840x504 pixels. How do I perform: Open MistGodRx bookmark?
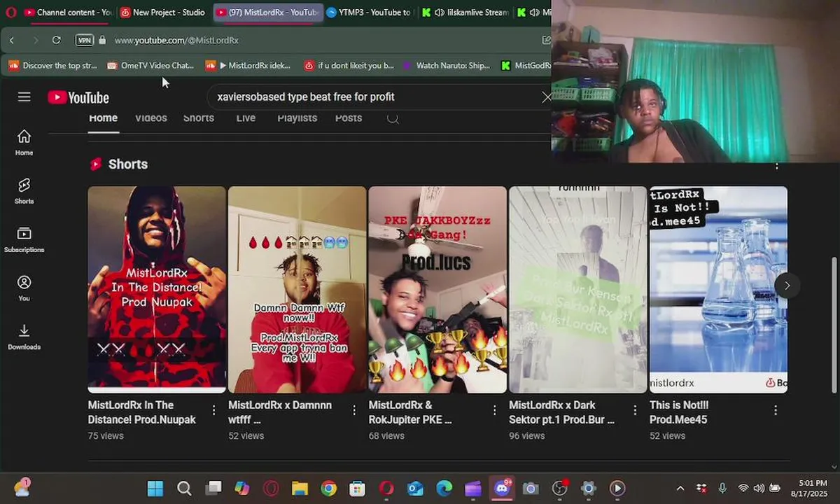pos(526,65)
